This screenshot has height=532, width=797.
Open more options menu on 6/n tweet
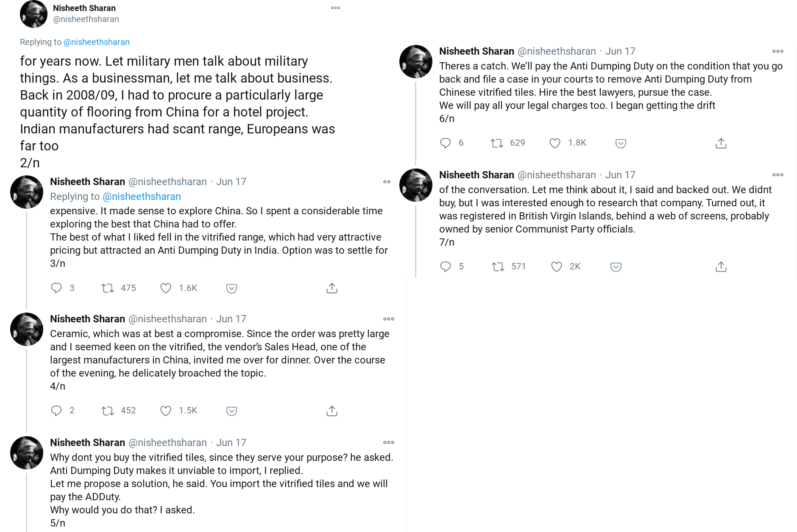(778, 51)
